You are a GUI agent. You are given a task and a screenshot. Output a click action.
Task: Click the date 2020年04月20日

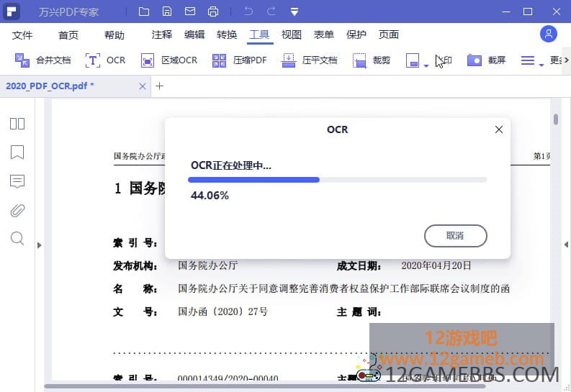436,266
